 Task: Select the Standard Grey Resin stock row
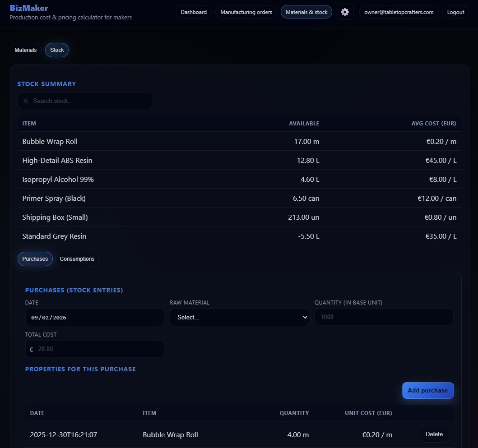point(54,236)
